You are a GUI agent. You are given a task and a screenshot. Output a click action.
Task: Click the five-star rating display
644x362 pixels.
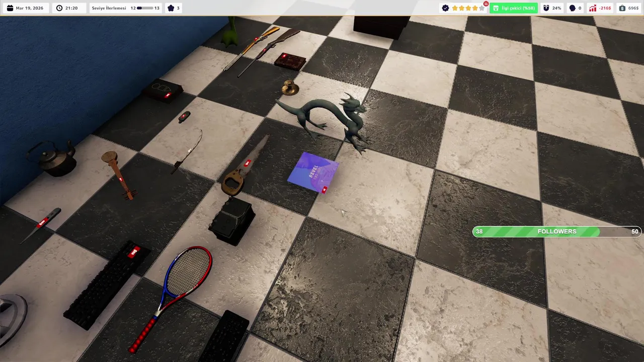pos(468,8)
